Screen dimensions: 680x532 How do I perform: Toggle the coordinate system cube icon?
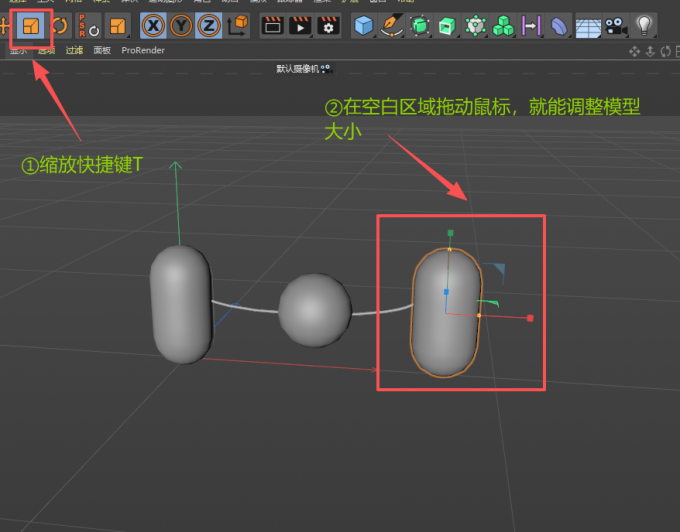(x=237, y=26)
